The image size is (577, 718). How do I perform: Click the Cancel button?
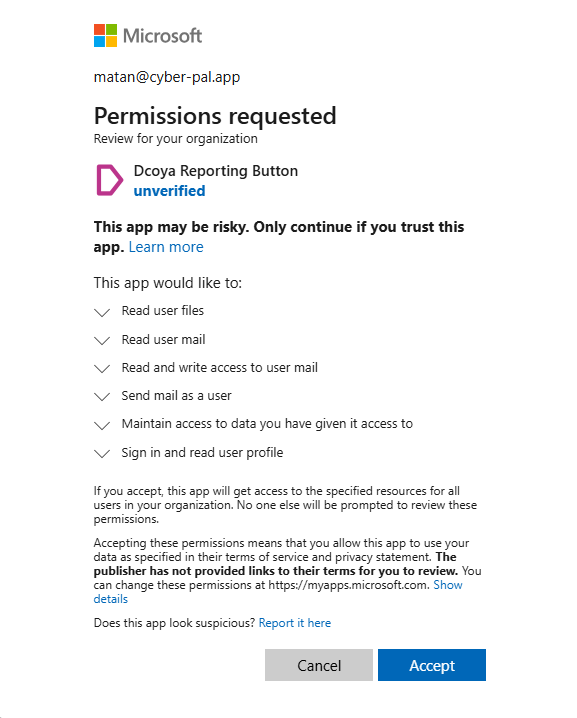(319, 665)
